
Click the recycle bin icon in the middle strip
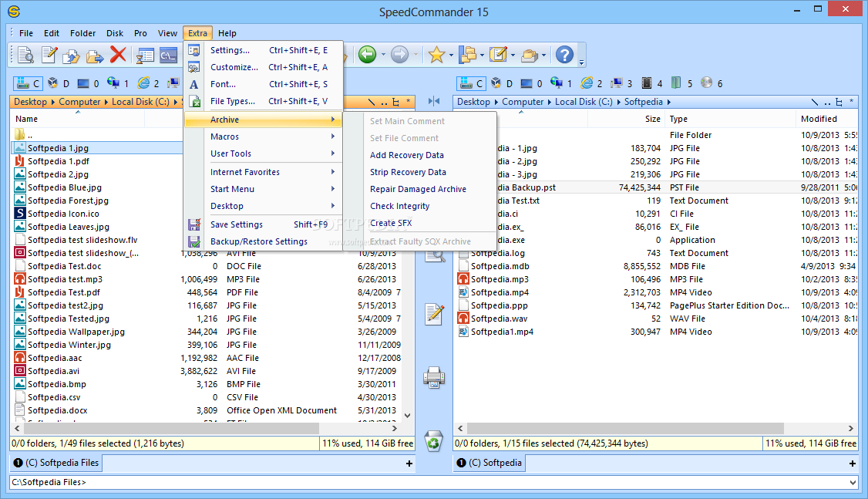tap(434, 442)
